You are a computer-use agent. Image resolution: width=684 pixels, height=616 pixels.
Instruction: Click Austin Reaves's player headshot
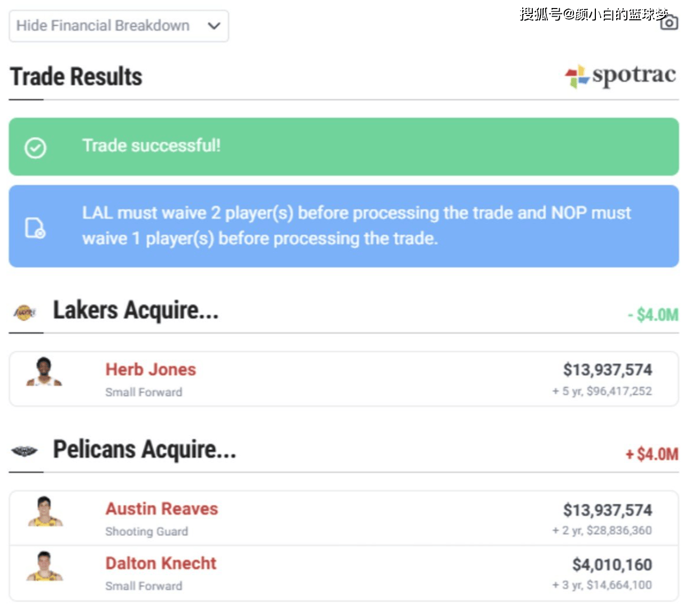coord(45,512)
